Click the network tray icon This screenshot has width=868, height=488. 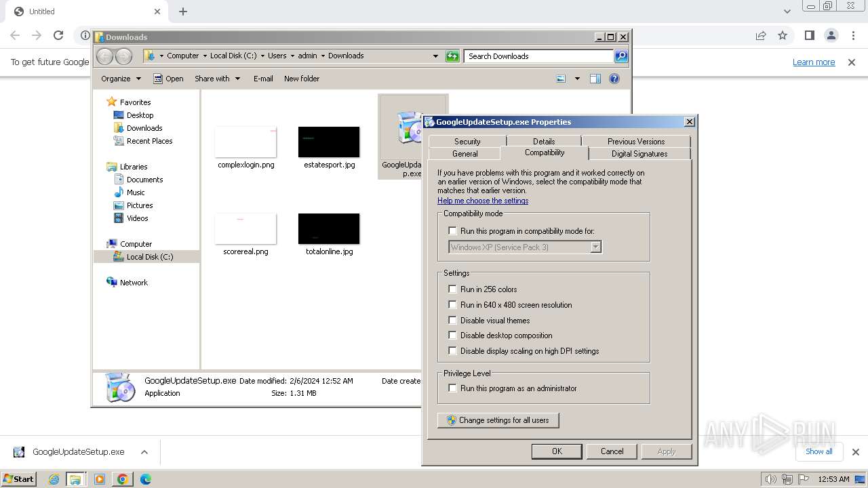(x=787, y=479)
